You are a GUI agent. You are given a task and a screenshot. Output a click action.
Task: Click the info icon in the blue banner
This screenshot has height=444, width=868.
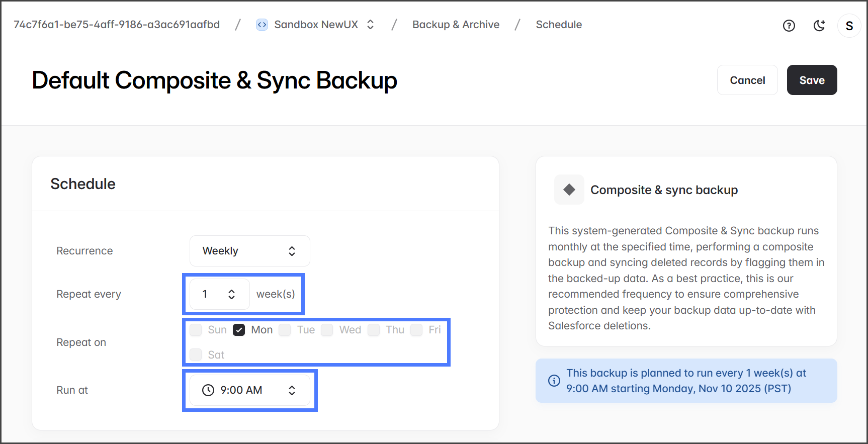coord(554,381)
